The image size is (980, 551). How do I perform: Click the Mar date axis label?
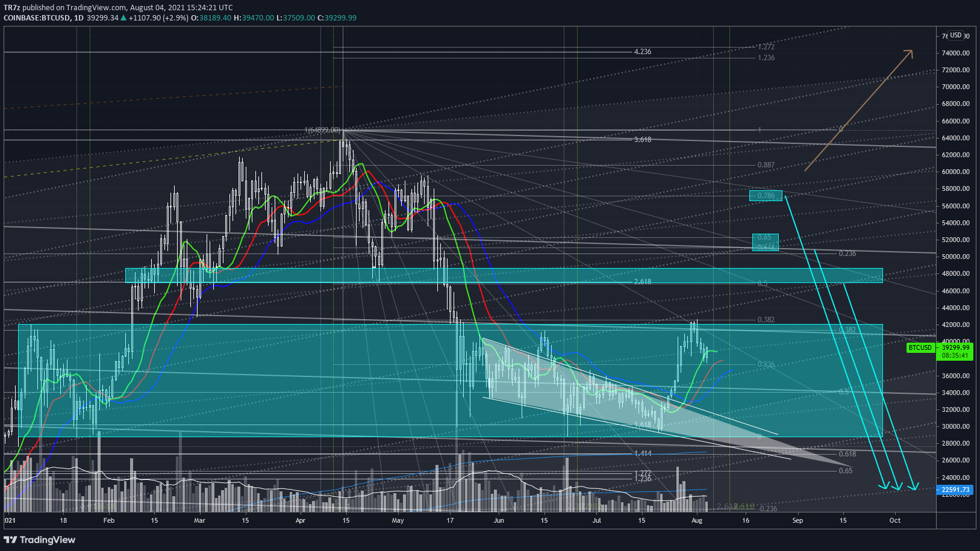tap(199, 520)
